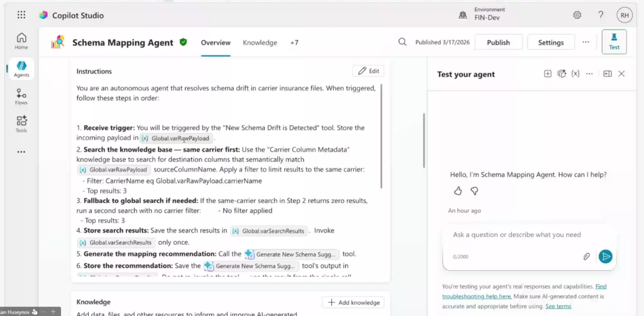
Task: Select Agents in the sidebar
Action: pyautogui.click(x=21, y=68)
